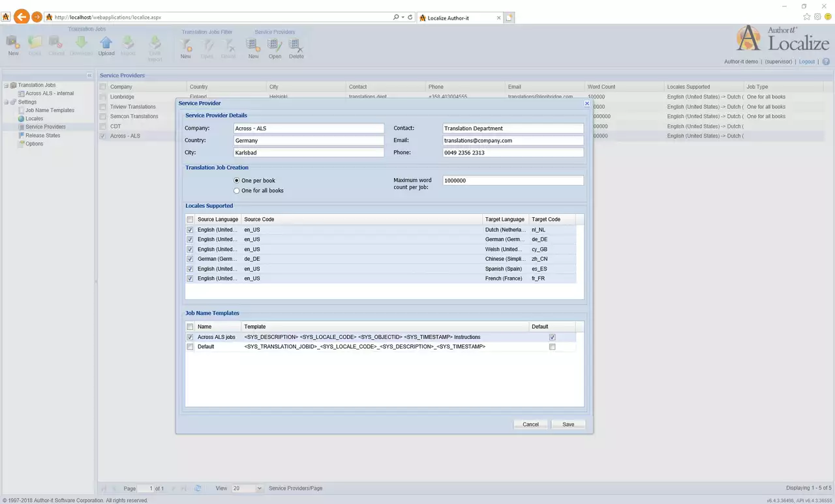Select the 'One for all books' option
Screen dimensions: 835x504
(x=237, y=191)
